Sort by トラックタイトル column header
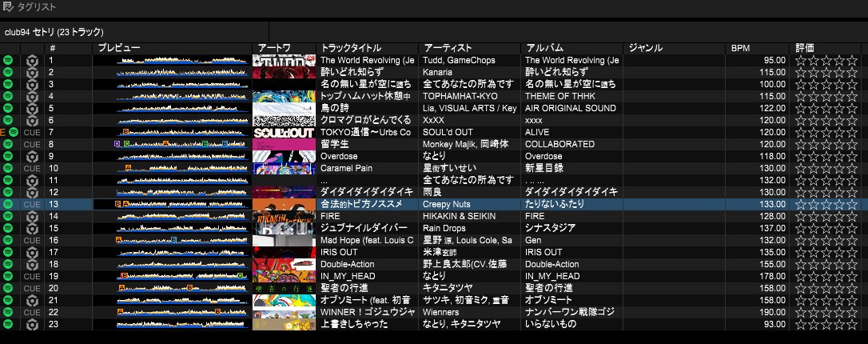The height and width of the screenshot is (344, 868). [x=367, y=48]
